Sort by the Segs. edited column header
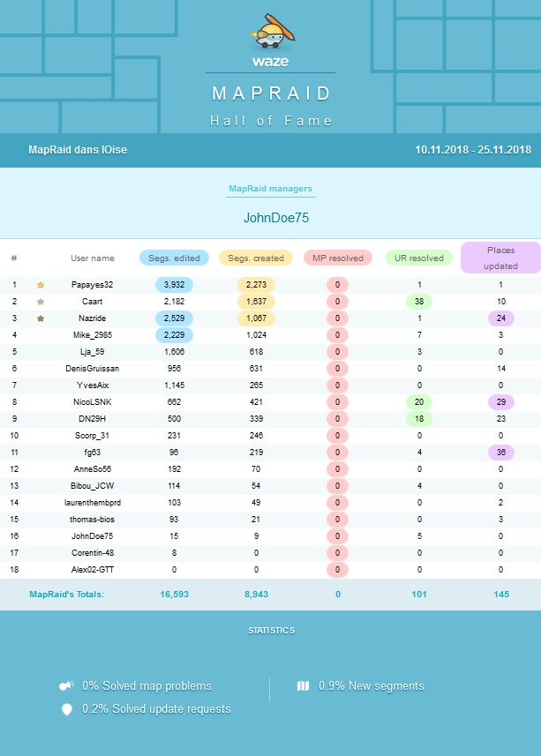The height and width of the screenshot is (756, 541). tap(174, 258)
